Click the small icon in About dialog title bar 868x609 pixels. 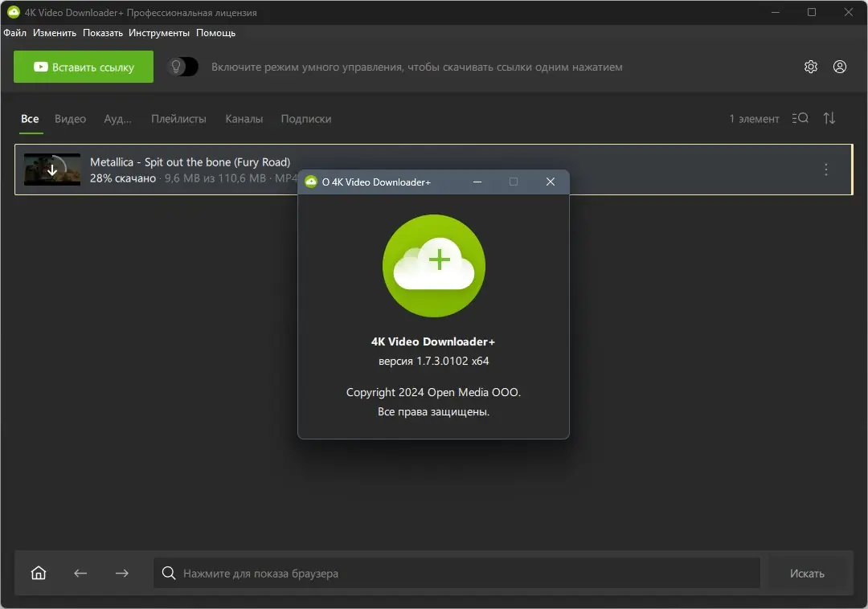tap(311, 182)
